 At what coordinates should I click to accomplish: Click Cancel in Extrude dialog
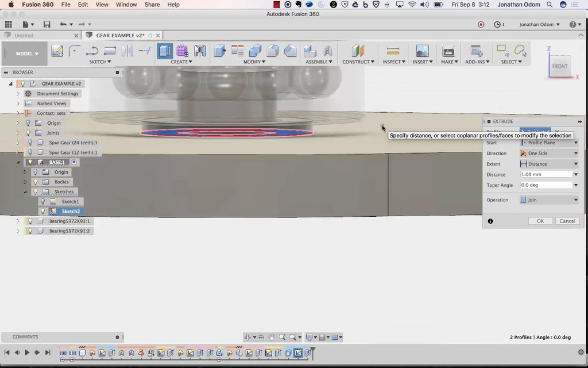567,221
